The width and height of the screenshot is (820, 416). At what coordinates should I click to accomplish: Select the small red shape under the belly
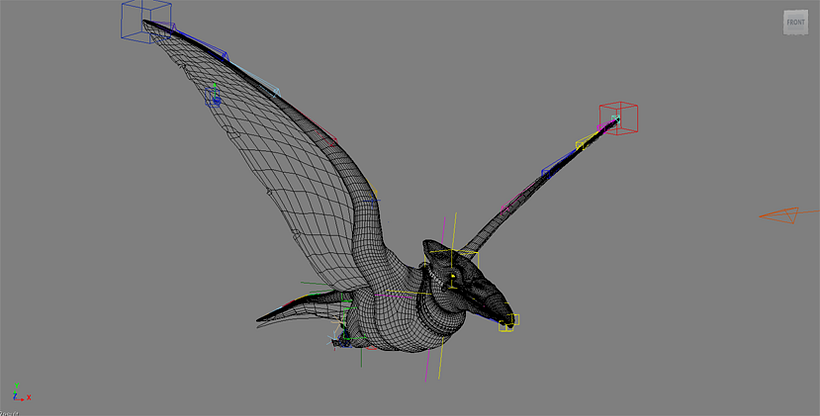point(371,347)
